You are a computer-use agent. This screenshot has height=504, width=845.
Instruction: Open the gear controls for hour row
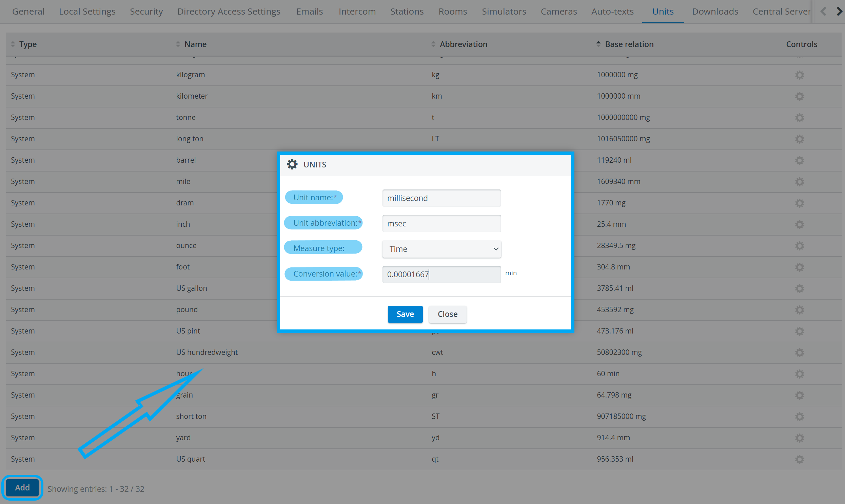coord(800,374)
